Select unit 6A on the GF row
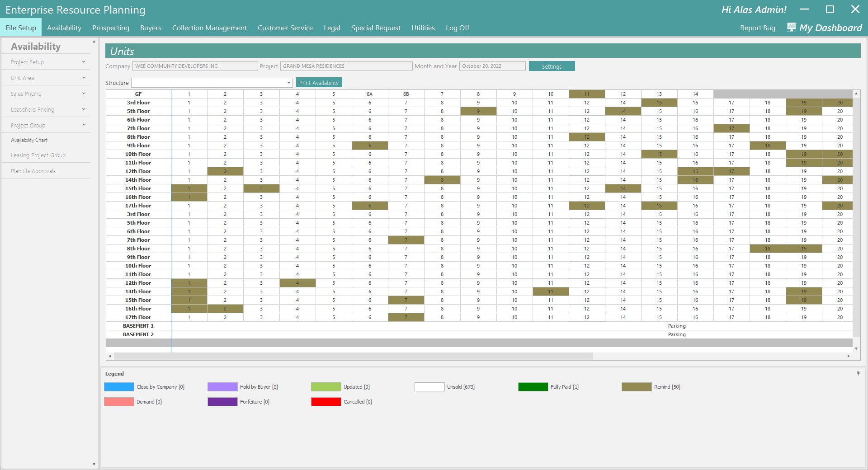Image resolution: width=868 pixels, height=470 pixels. pyautogui.click(x=370, y=94)
